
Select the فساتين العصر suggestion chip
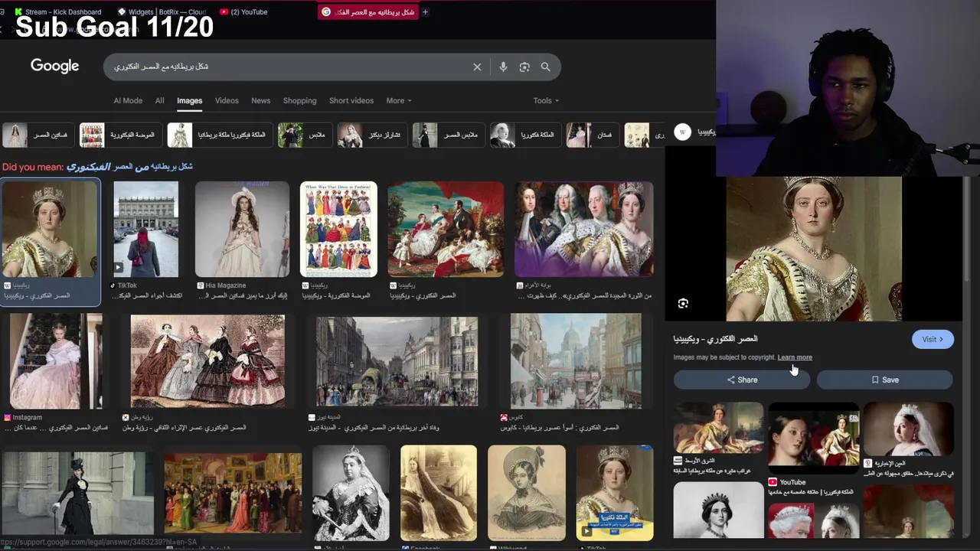pyautogui.click(x=37, y=135)
